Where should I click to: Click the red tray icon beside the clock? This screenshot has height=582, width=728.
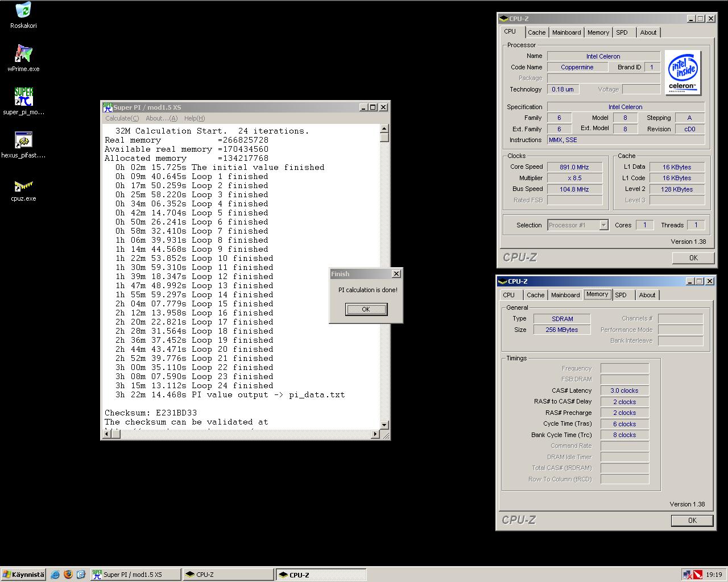(697, 575)
